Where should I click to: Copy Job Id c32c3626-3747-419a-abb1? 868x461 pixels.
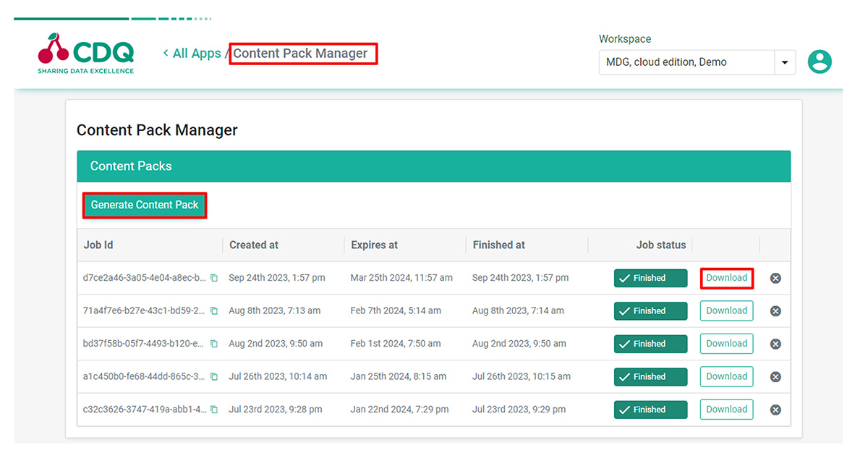[213, 410]
